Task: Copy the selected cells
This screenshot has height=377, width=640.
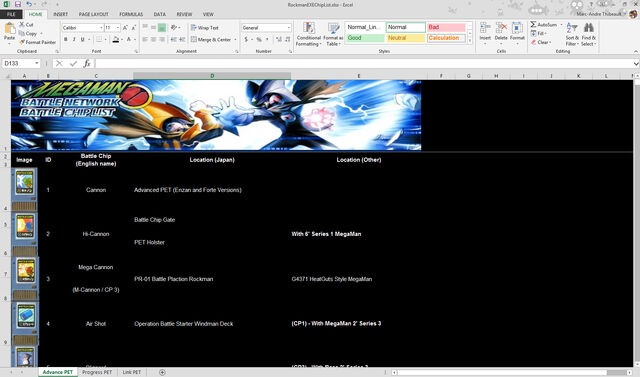Action: 28,33
